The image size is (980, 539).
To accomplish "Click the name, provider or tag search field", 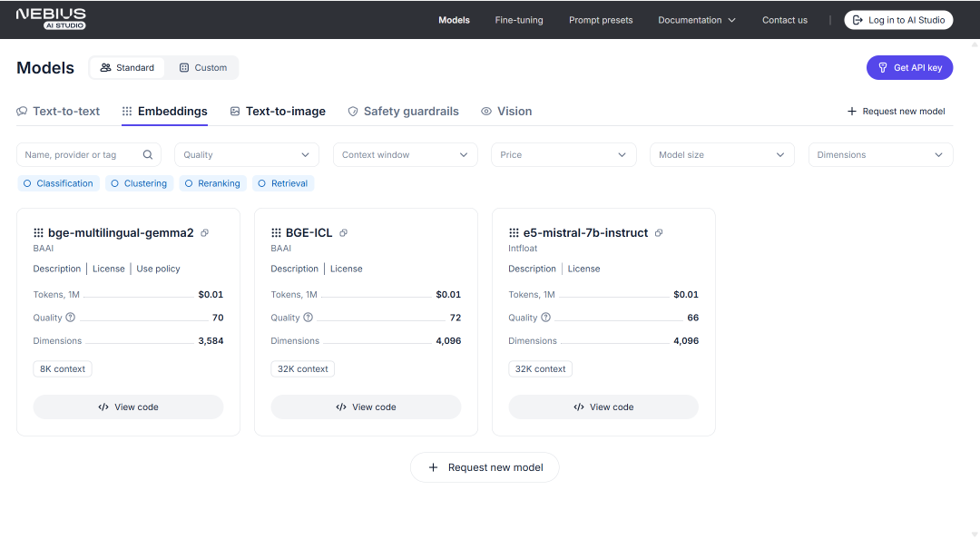I will click(x=89, y=154).
